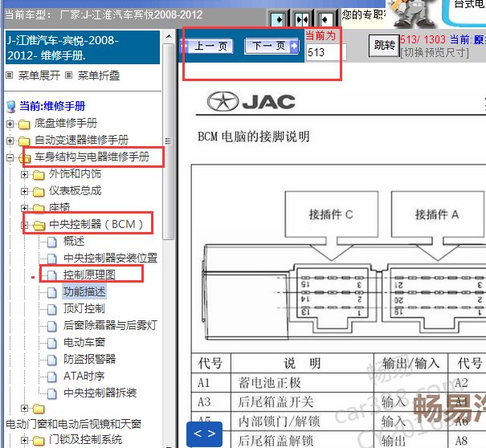Open the ATA时序 document
Viewport: 486px width, 448px height.
coord(84,376)
